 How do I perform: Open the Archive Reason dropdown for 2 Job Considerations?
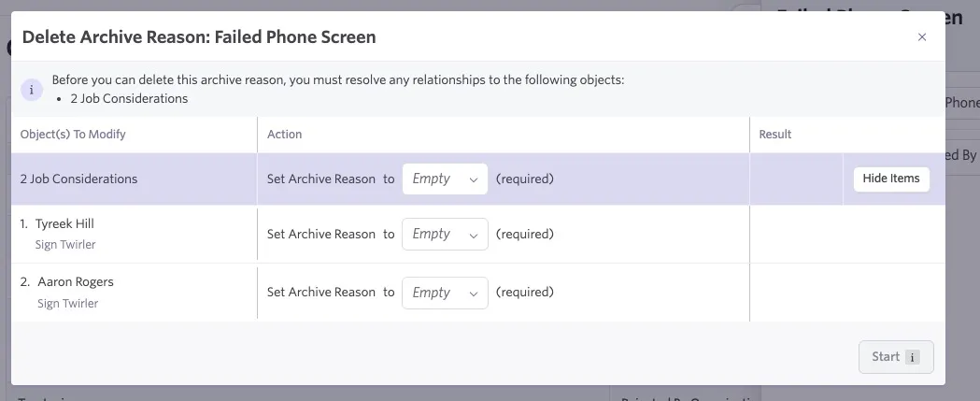coord(445,179)
